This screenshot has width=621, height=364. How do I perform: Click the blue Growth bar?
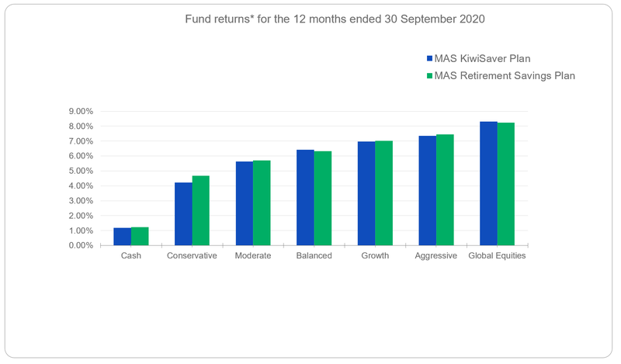point(366,193)
